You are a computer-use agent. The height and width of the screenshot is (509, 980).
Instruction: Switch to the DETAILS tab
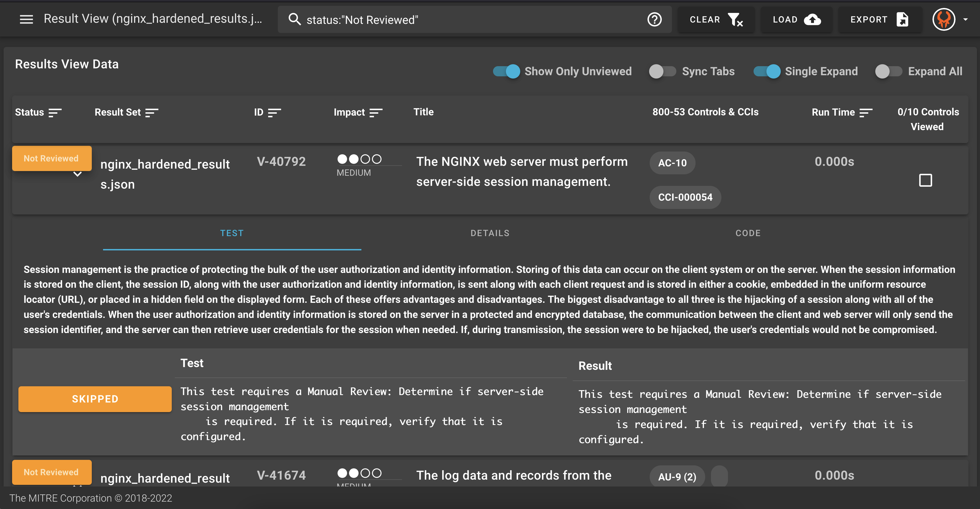point(490,233)
